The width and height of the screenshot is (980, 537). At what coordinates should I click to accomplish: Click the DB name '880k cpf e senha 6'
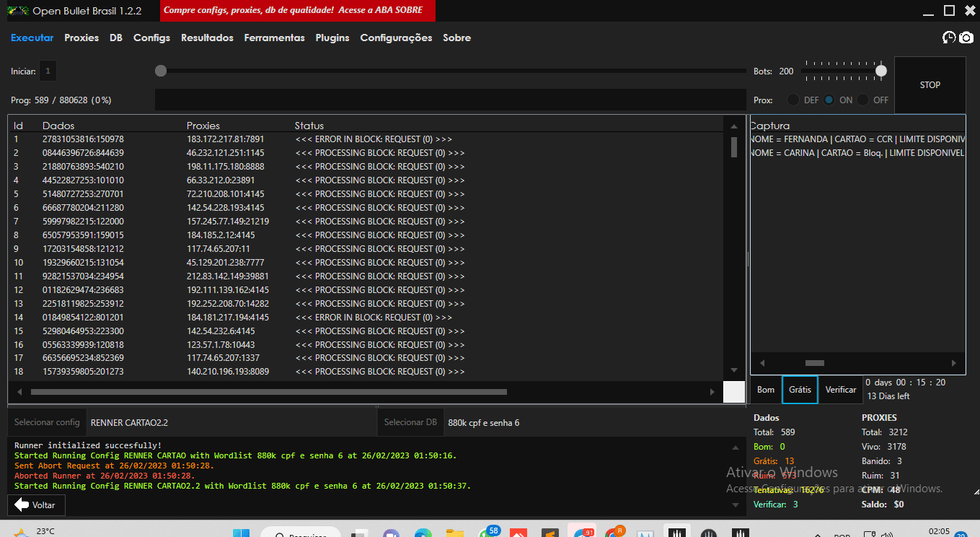coord(484,422)
